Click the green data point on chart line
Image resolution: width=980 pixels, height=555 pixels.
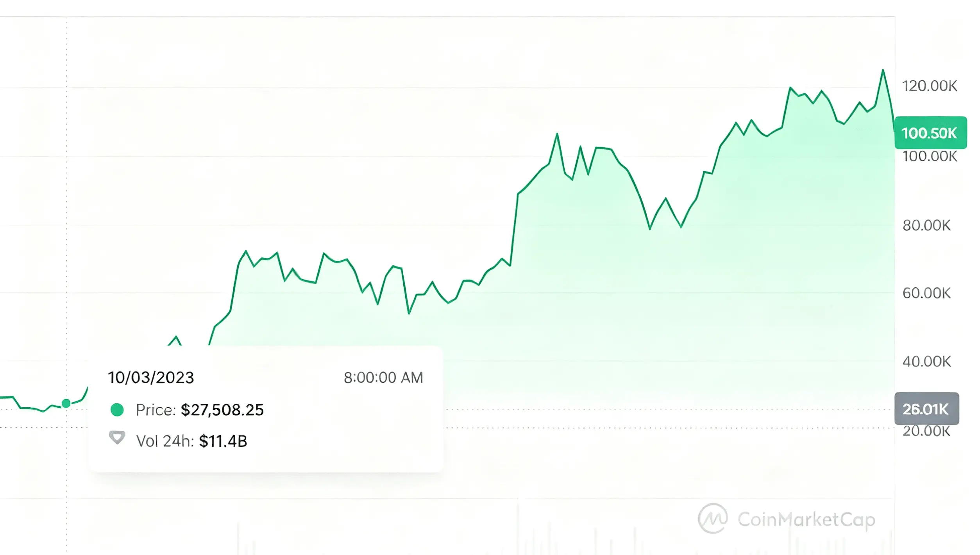click(66, 403)
